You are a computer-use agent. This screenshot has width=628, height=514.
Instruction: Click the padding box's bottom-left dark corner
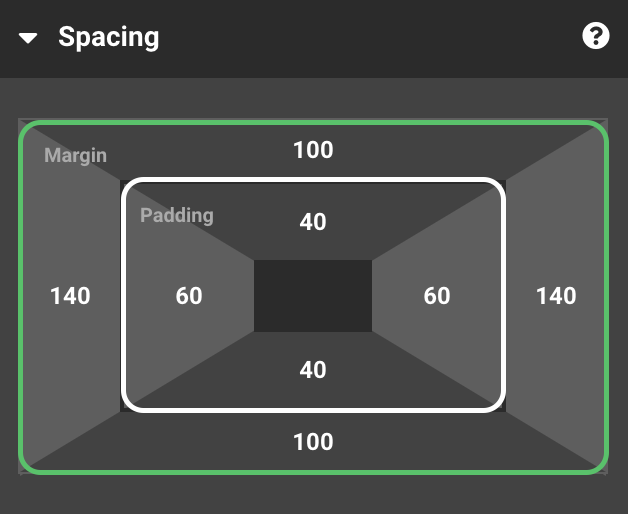(x=124, y=408)
